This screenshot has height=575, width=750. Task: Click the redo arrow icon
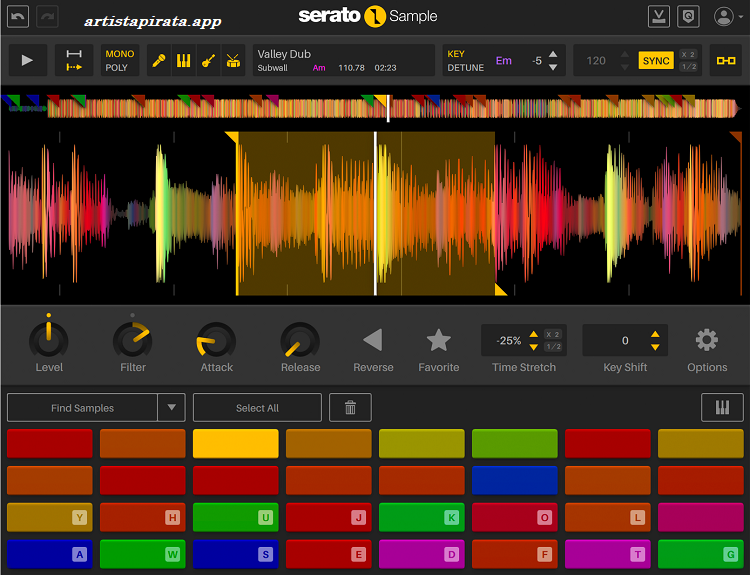click(x=47, y=17)
